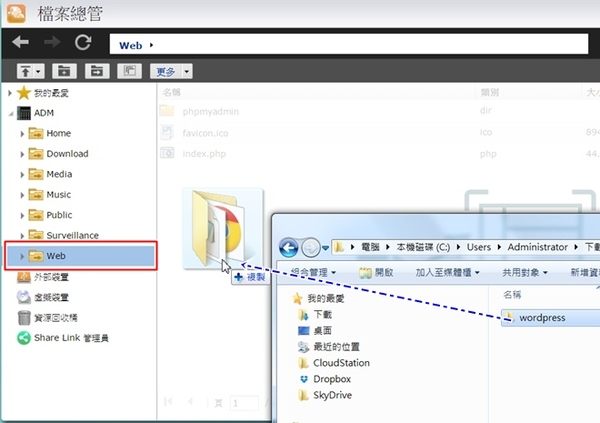The image size is (600, 423).
Task: Open Share Link 管理員
Action: pos(63,338)
